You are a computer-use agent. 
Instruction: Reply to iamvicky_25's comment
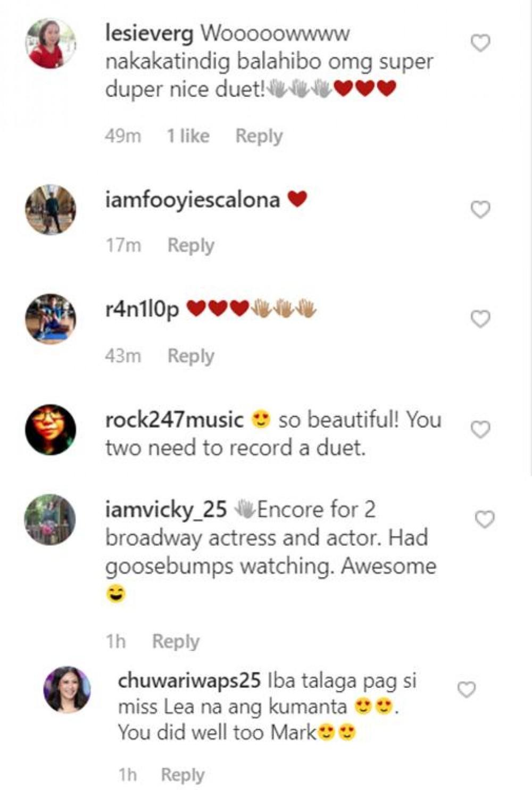(x=176, y=641)
